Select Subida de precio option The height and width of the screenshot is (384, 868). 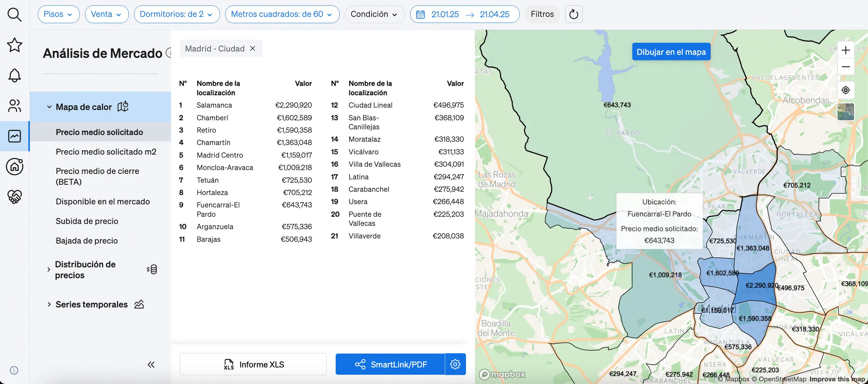(87, 221)
